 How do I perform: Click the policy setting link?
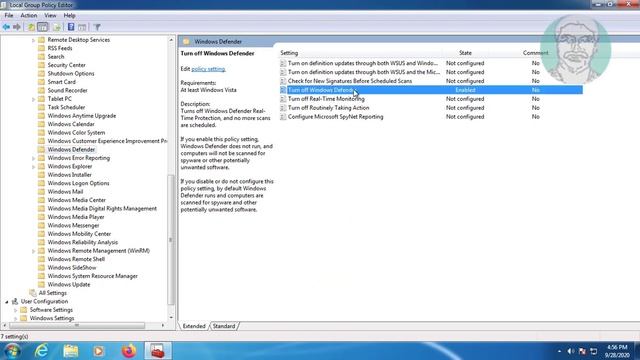click(208, 69)
